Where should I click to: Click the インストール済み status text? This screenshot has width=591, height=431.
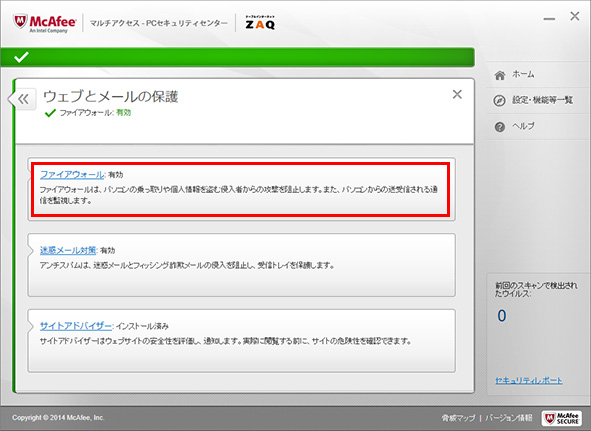142,326
